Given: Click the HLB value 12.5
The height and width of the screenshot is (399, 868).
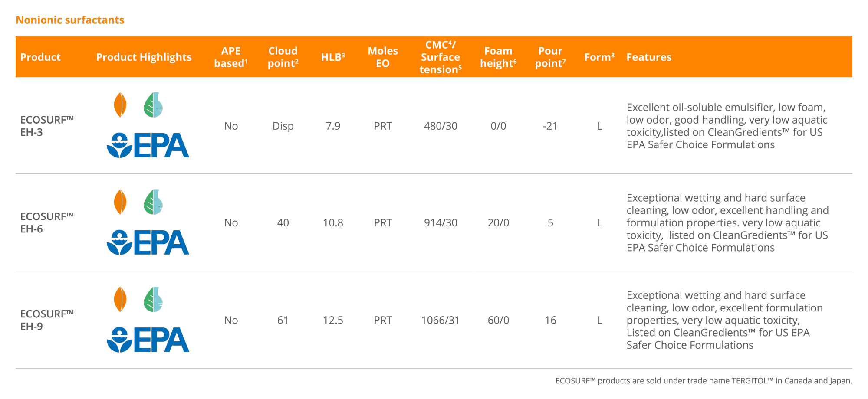Looking at the screenshot, I should (x=333, y=321).
